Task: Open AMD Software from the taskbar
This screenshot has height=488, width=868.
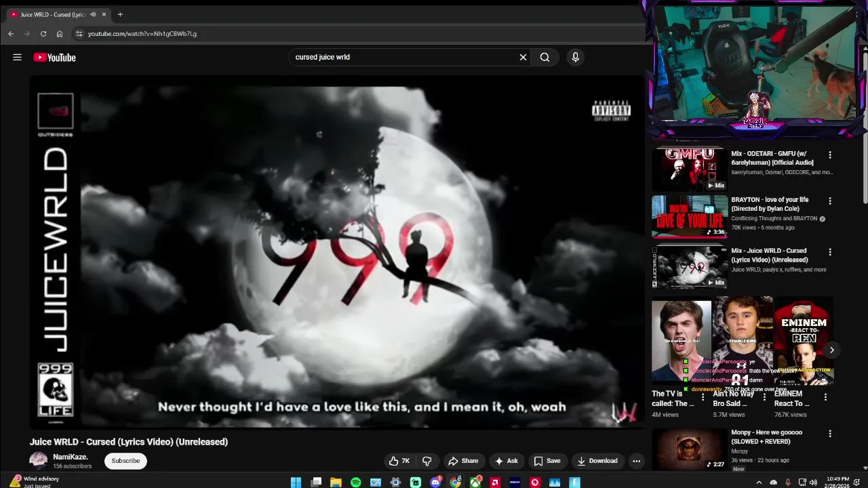Action: [x=495, y=483]
